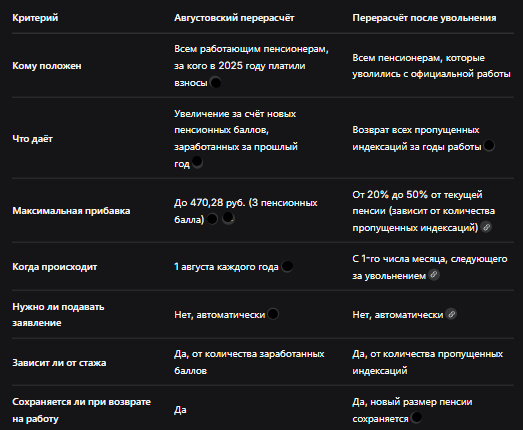This screenshot has height=430, width=523.
Task: Select the "Максимальная прибавка" row label
Action: point(71,211)
